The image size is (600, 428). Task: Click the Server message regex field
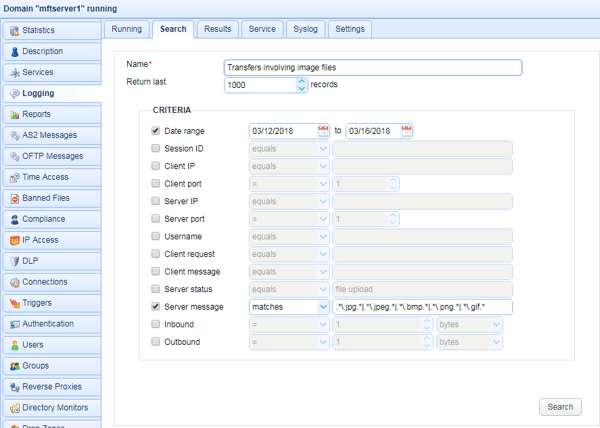pyautogui.click(x=422, y=307)
